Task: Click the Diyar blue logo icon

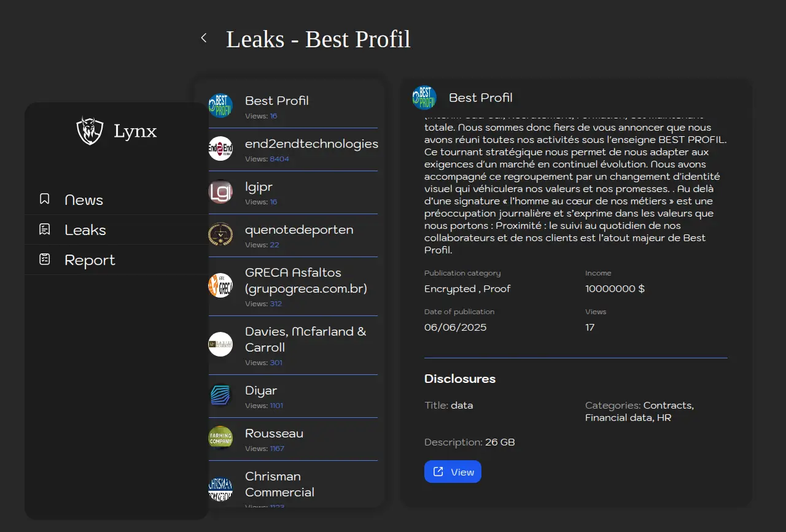Action: pos(220,395)
